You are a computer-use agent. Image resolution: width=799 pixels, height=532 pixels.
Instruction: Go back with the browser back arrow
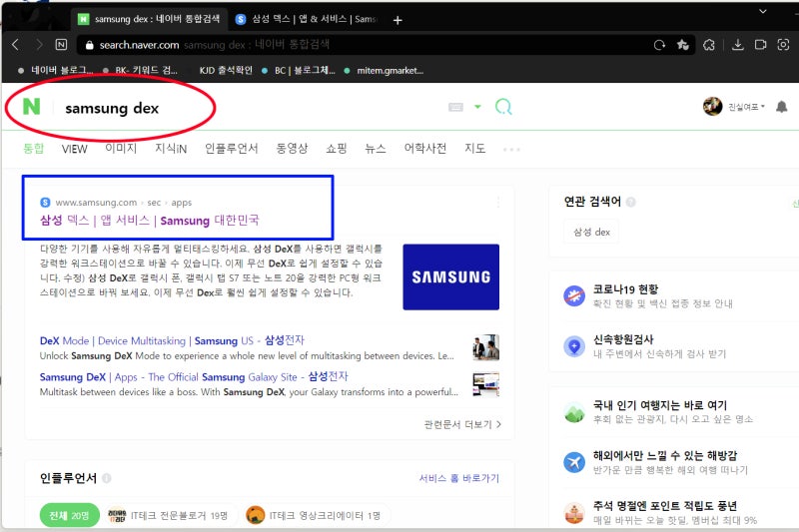pos(15,45)
